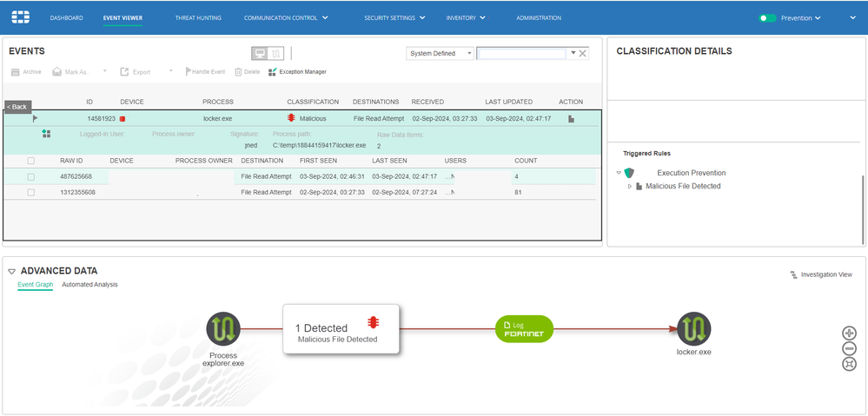Expand the Malicious File Detected rule
Viewport: 868px width, 416px height.
point(629,187)
